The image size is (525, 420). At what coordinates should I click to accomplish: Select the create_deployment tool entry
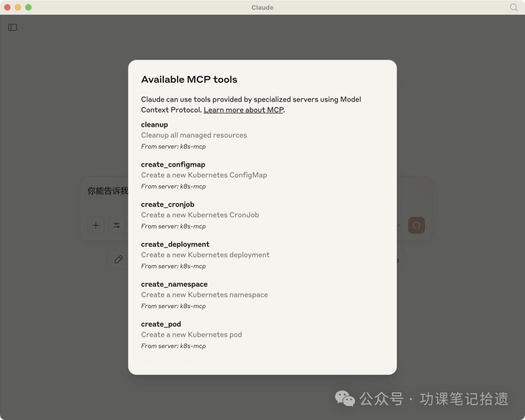click(175, 244)
